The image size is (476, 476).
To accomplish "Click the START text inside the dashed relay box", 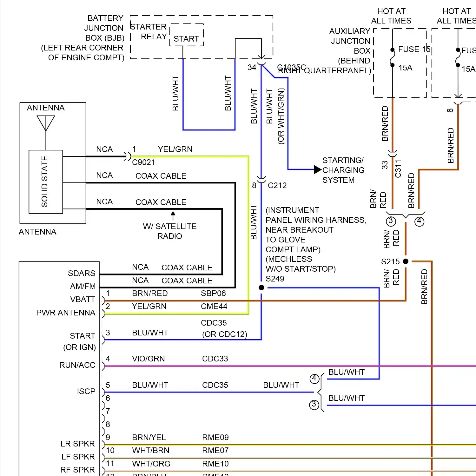I will pyautogui.click(x=186, y=39).
